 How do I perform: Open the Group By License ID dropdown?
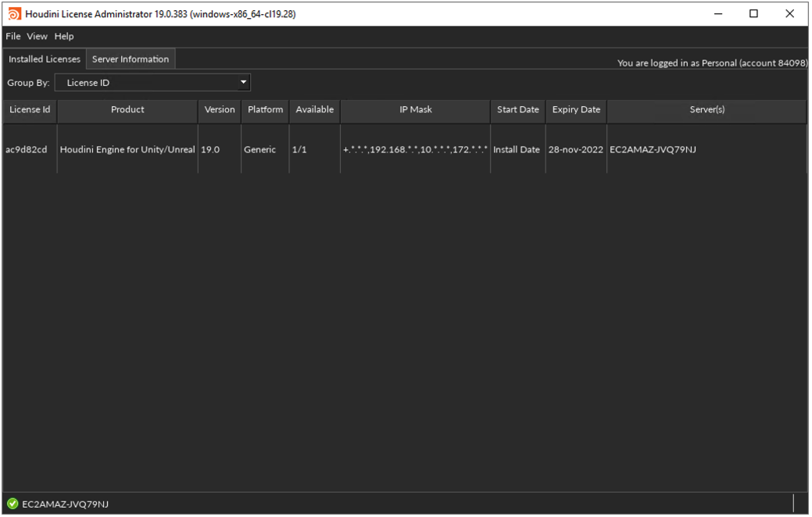point(152,83)
